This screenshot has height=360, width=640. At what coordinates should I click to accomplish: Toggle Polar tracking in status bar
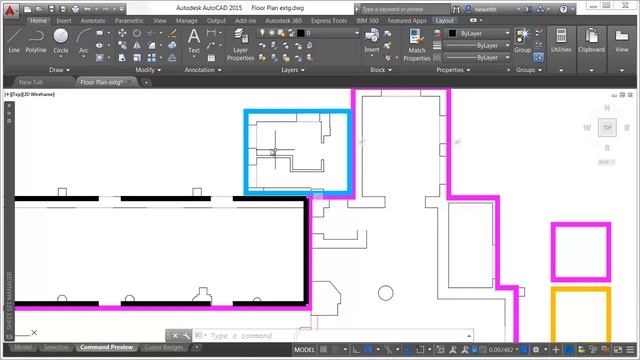[368, 350]
